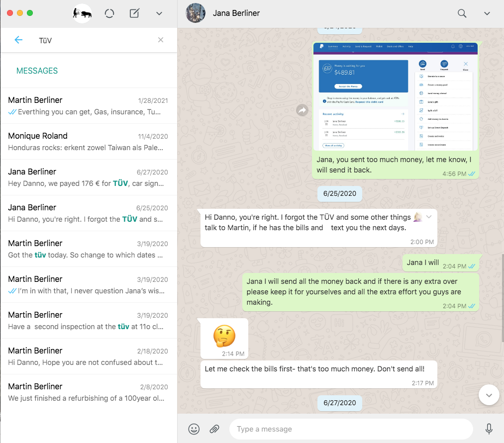
Task: Open the 'Have a second inspection' result
Action: click(x=89, y=321)
